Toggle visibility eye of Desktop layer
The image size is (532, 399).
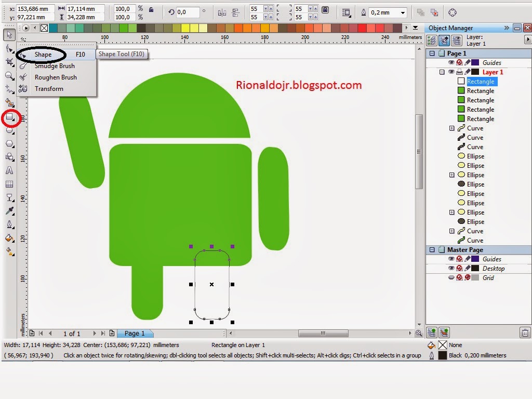click(451, 269)
